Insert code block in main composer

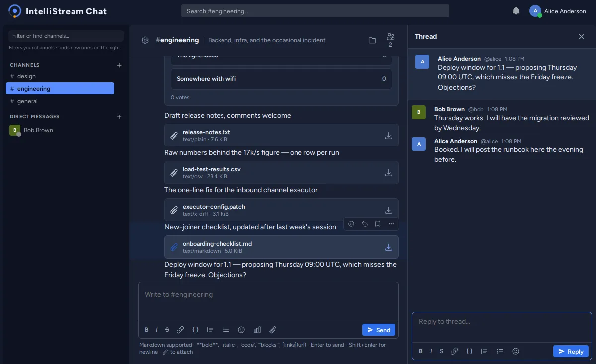pyautogui.click(x=196, y=330)
